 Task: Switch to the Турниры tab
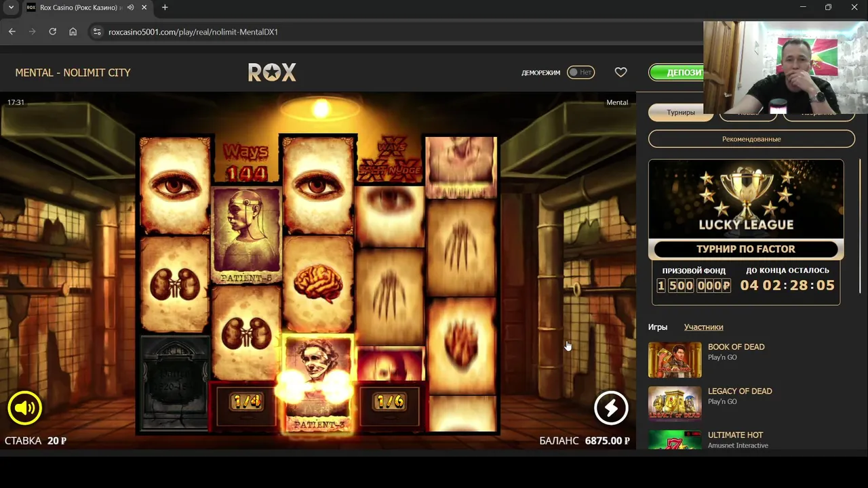coord(681,113)
